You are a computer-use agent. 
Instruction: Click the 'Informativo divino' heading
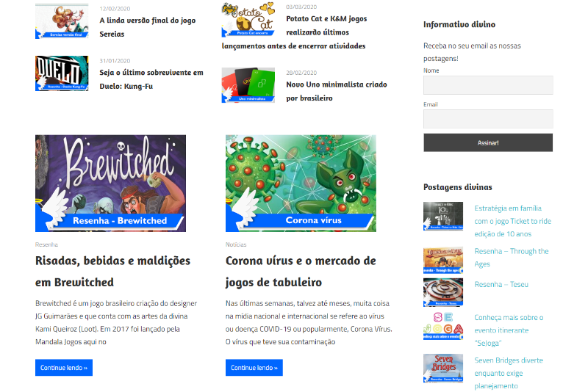click(x=459, y=24)
